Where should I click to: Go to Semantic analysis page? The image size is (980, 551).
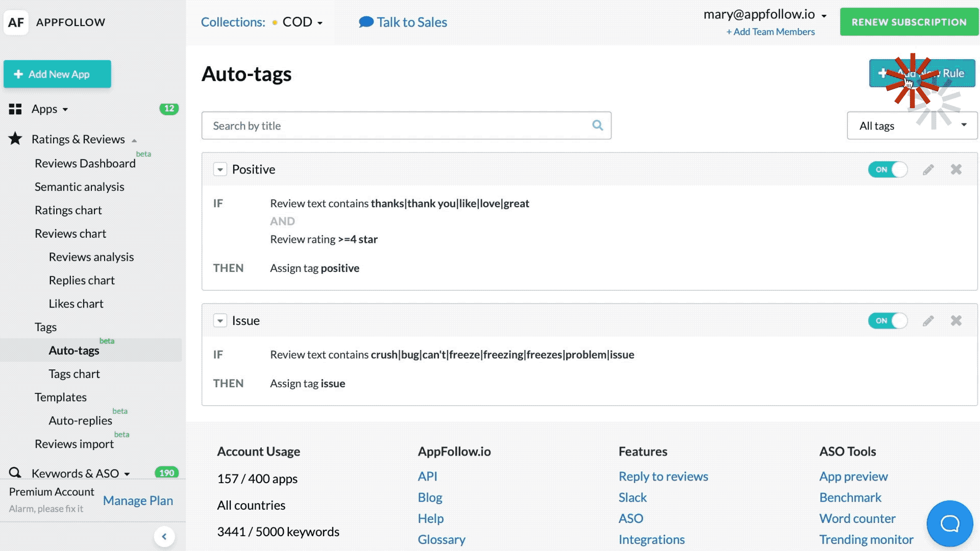click(79, 187)
